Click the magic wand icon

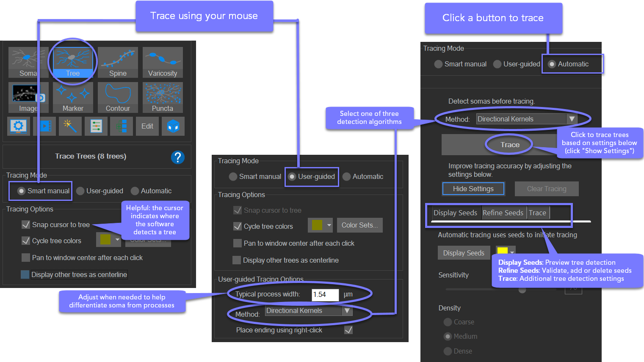point(70,126)
